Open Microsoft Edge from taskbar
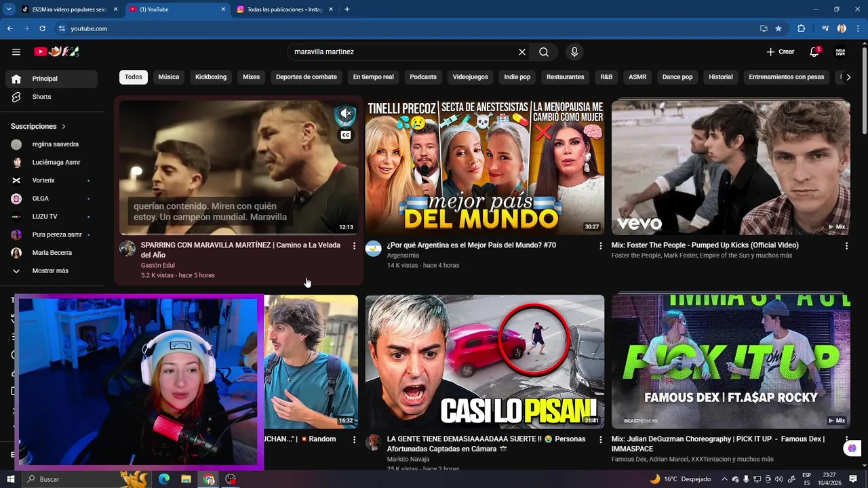The height and width of the screenshot is (488, 868). 163,479
